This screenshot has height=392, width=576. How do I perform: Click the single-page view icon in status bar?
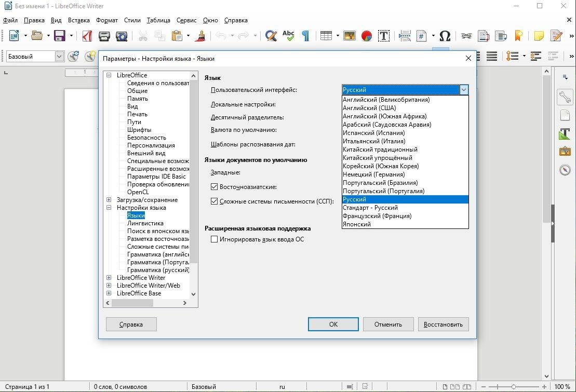point(445,386)
